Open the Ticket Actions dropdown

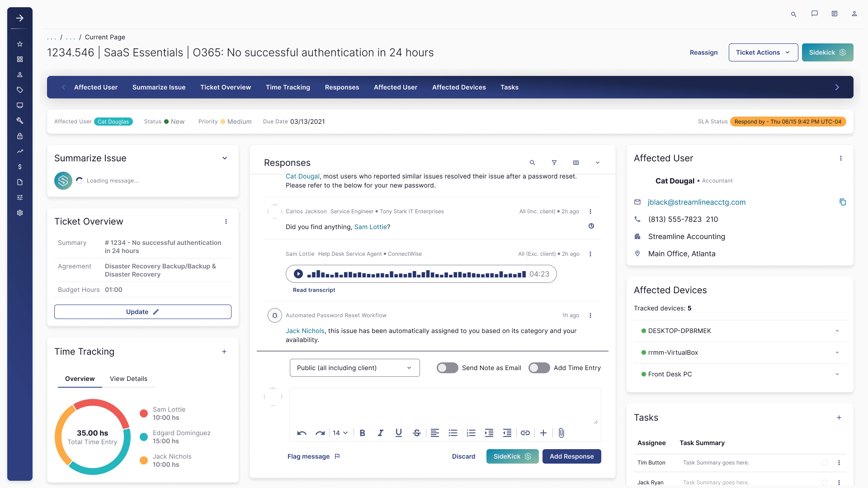(x=763, y=52)
